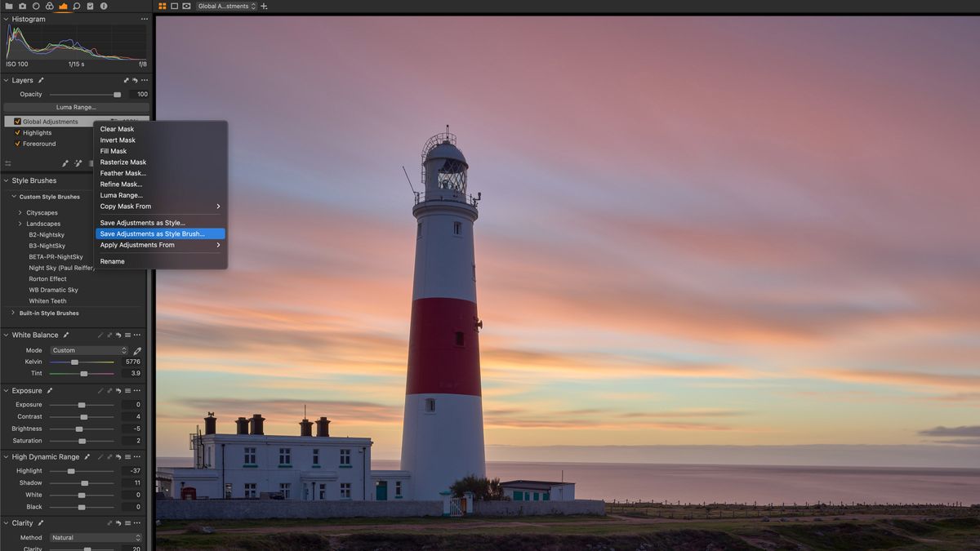Toggle the Foreground layer checkbox
Image resolution: width=980 pixels, height=551 pixels.
tap(17, 144)
